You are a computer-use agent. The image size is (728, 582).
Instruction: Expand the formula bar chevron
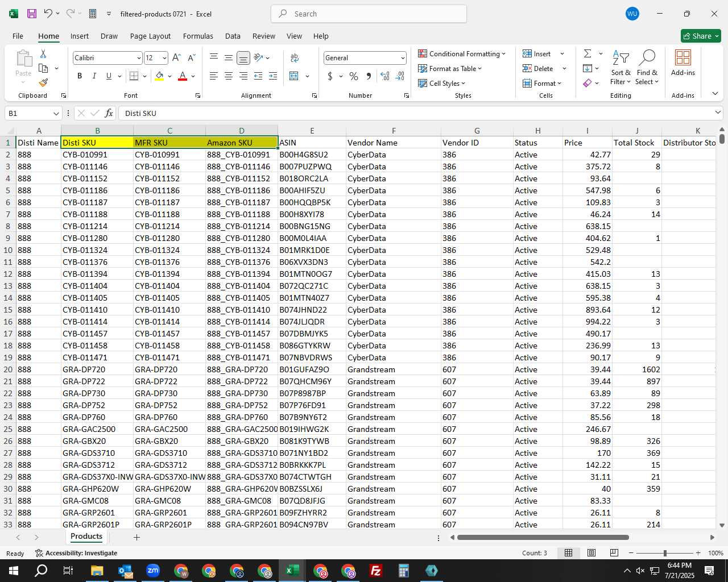[718, 113]
